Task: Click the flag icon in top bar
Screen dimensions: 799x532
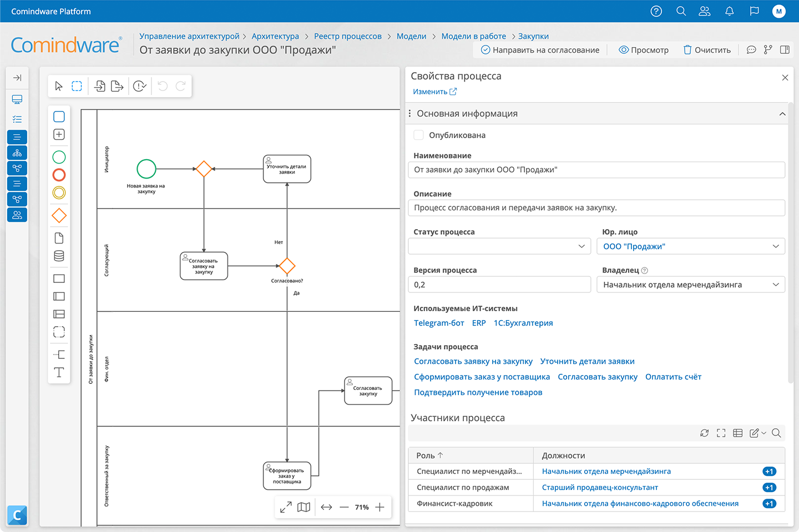Action: click(x=754, y=11)
